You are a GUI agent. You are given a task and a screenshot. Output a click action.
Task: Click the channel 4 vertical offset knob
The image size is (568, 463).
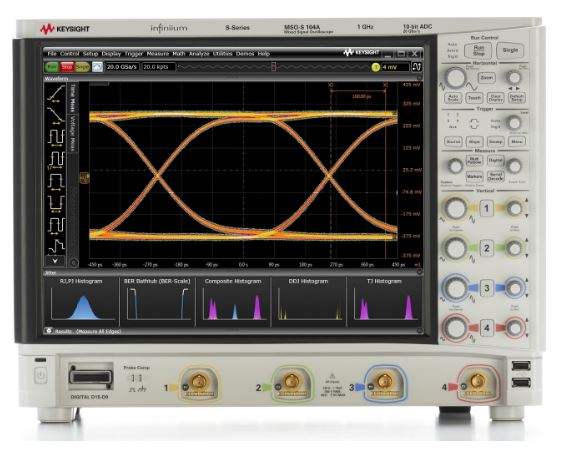tap(514, 328)
